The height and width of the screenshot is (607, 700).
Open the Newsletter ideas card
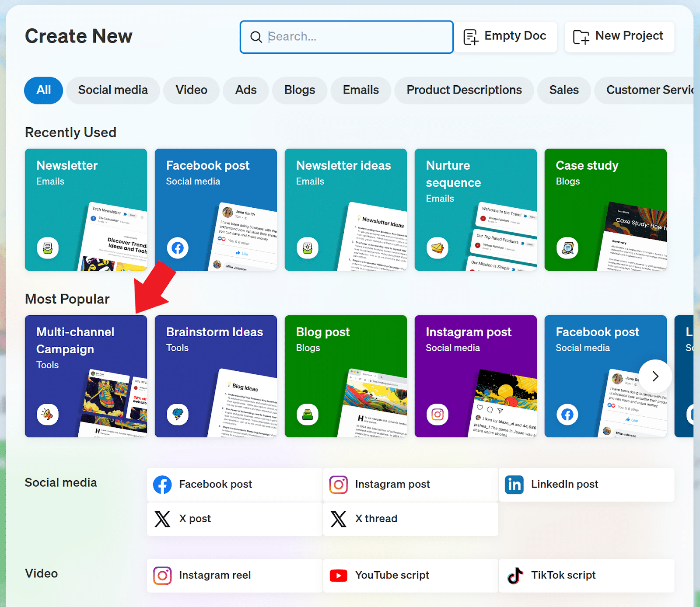point(346,209)
